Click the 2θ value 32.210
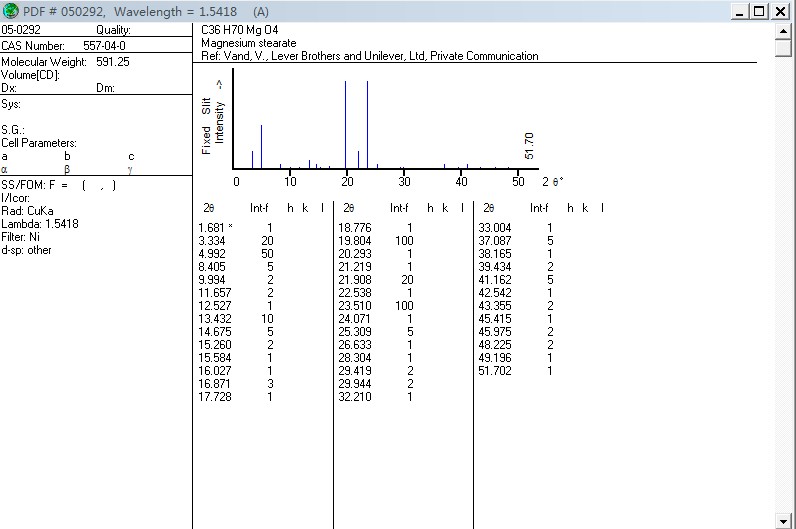This screenshot has width=796, height=529. [x=355, y=396]
